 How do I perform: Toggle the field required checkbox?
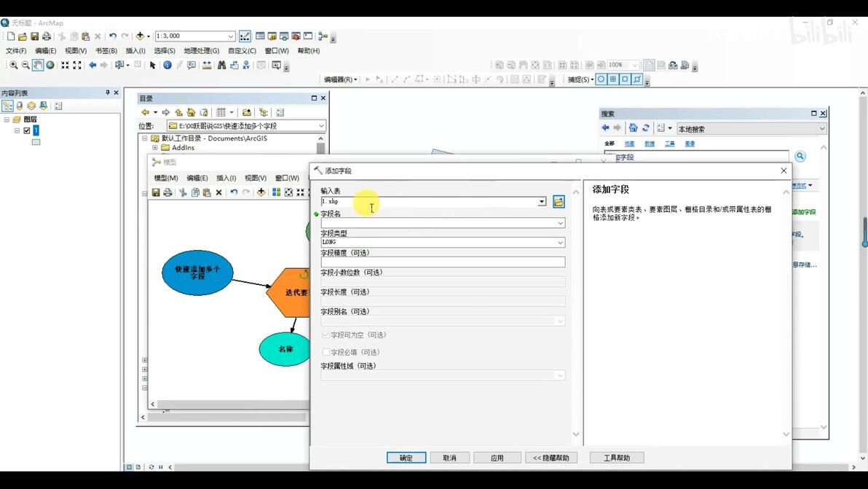point(326,352)
